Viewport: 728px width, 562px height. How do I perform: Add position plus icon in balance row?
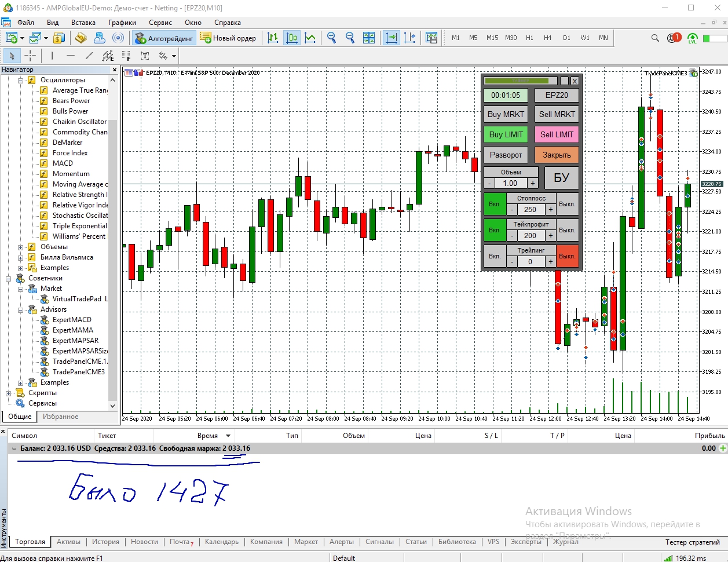[x=722, y=448]
